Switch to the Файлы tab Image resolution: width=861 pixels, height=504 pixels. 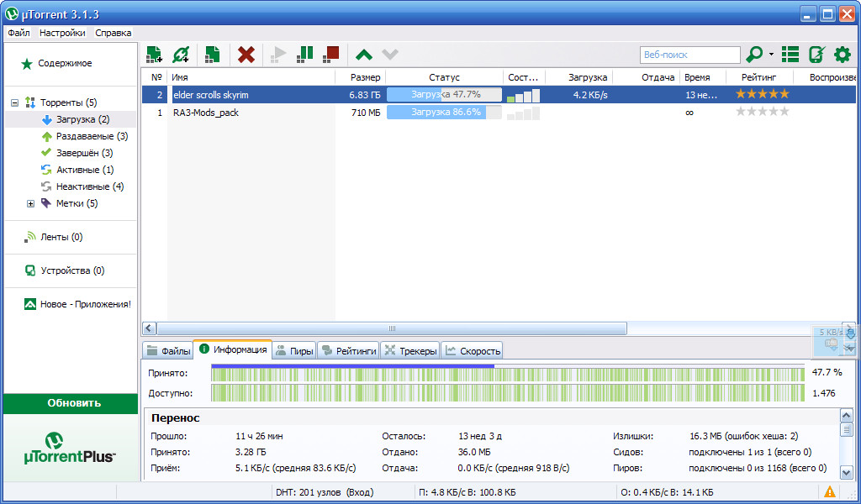(x=168, y=351)
